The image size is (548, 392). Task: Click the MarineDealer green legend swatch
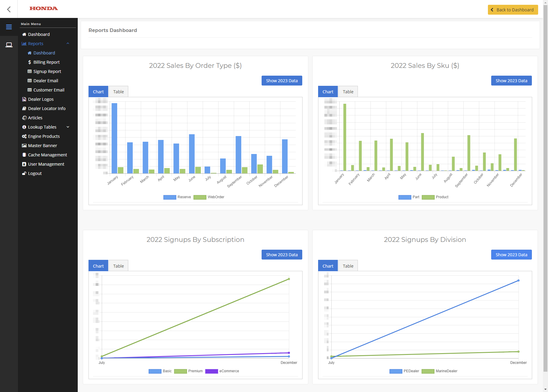click(428, 371)
